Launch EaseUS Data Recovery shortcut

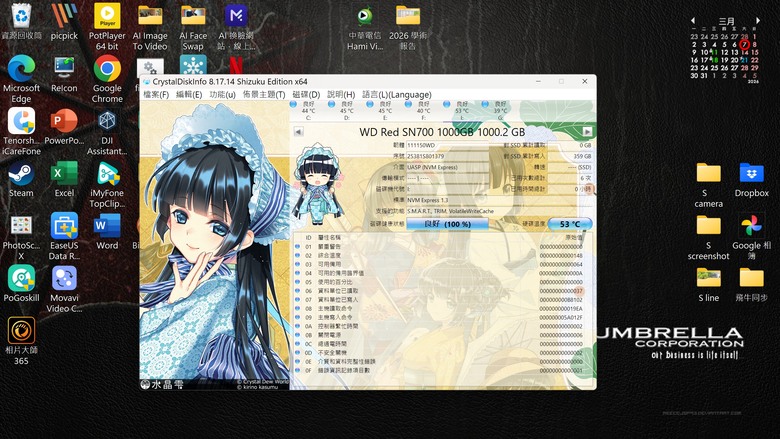(x=64, y=237)
